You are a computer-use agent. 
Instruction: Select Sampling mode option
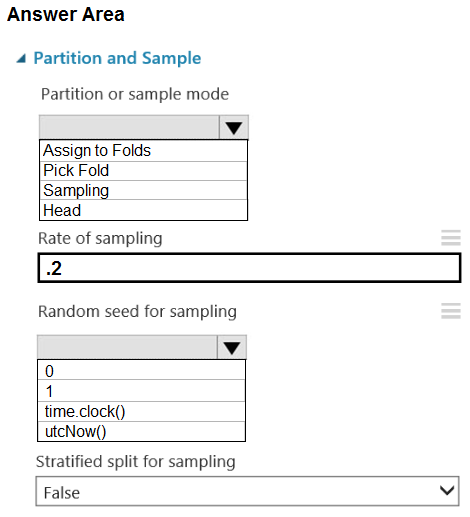click(143, 190)
